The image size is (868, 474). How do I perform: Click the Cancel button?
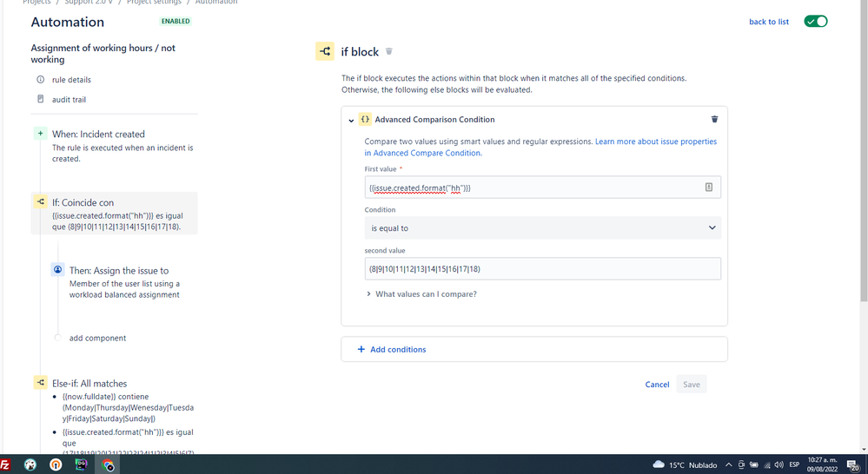[x=657, y=385]
